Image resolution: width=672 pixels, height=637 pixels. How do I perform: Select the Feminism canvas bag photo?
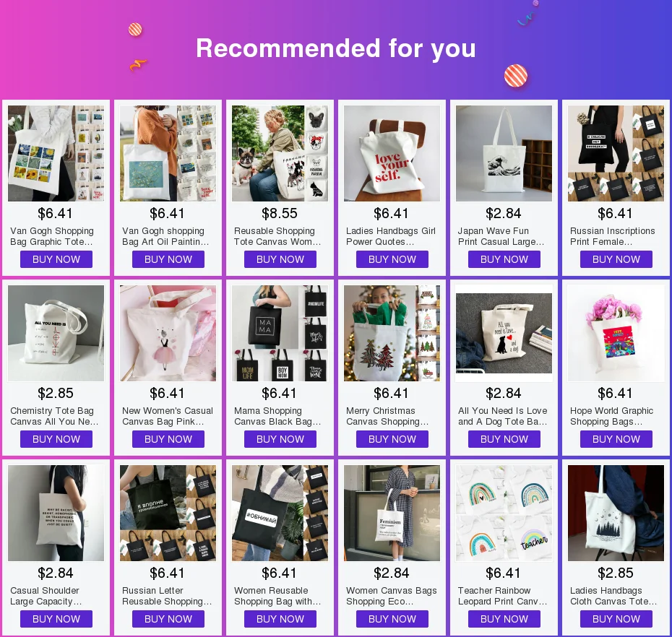click(392, 513)
